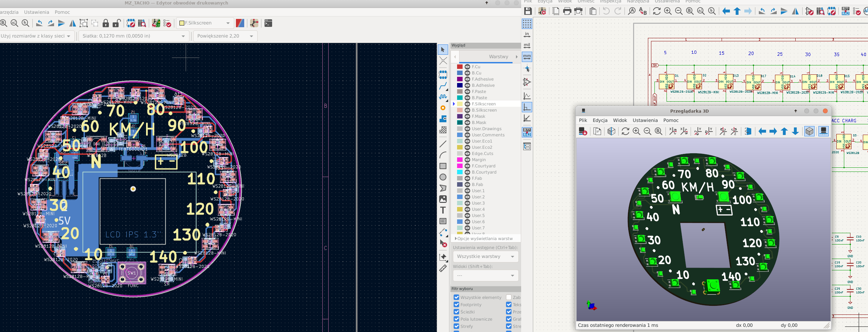Click the B.Cu layer color swatch

click(459, 73)
